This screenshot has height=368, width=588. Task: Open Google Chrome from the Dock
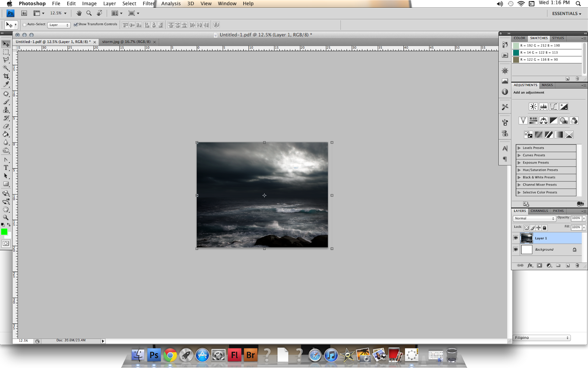click(x=170, y=355)
